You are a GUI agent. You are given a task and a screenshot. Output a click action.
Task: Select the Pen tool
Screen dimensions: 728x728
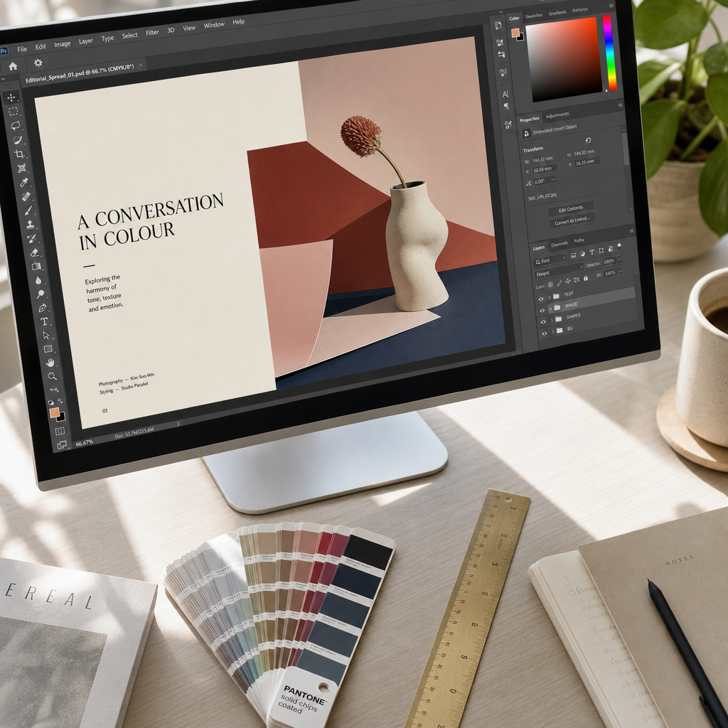(42, 308)
